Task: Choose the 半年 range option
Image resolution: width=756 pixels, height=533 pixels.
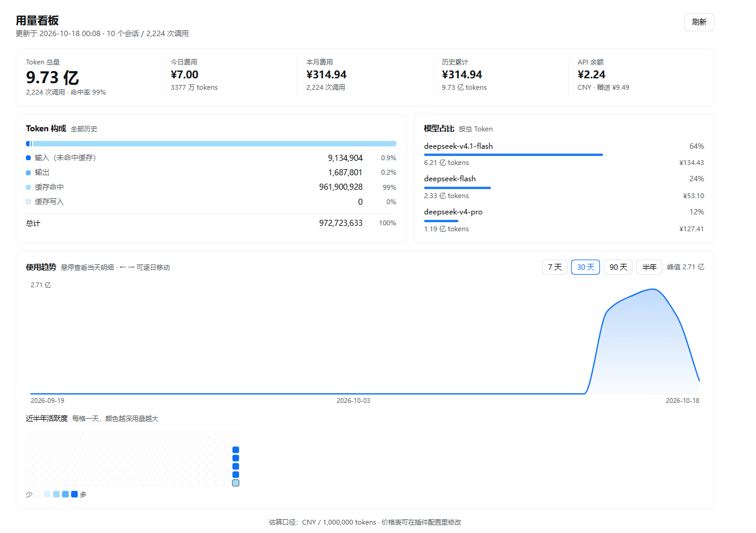Action: [x=649, y=267]
